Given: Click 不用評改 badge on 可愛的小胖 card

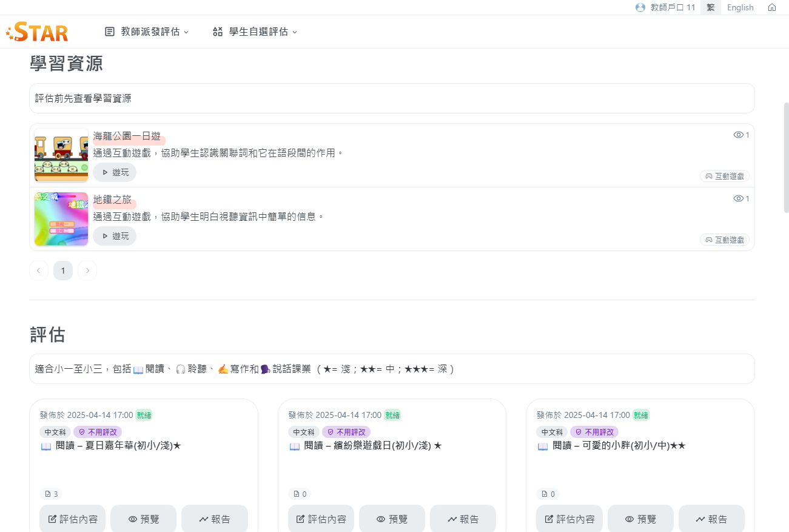Looking at the screenshot, I should (594, 432).
